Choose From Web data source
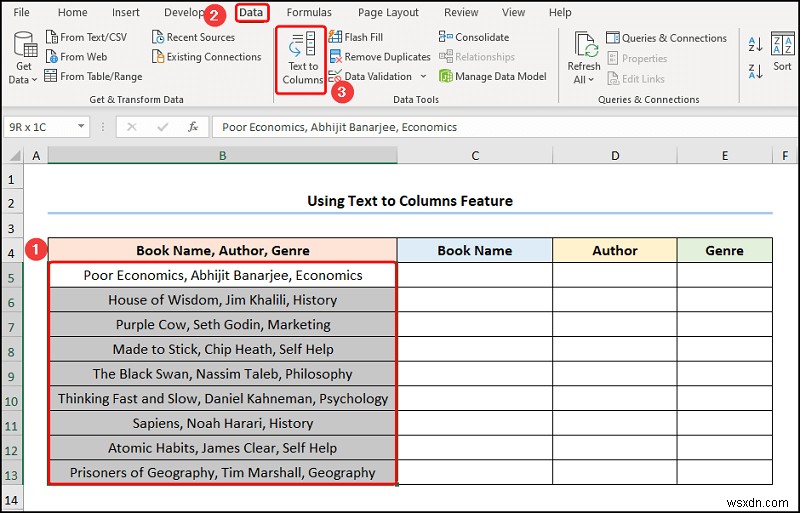Screen dimensions: 800x513 (77, 57)
